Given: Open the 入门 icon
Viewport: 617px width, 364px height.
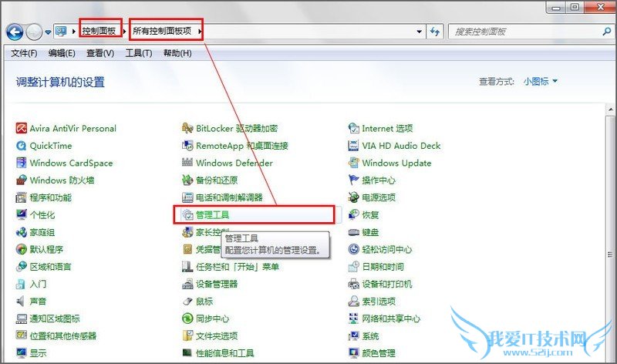Looking at the screenshot, I should 22,284.
